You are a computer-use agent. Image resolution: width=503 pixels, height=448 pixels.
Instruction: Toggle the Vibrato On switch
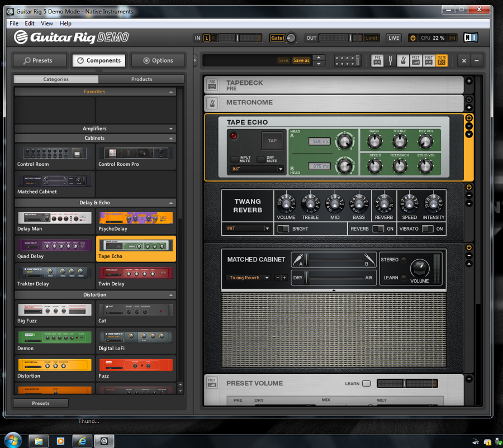click(427, 228)
